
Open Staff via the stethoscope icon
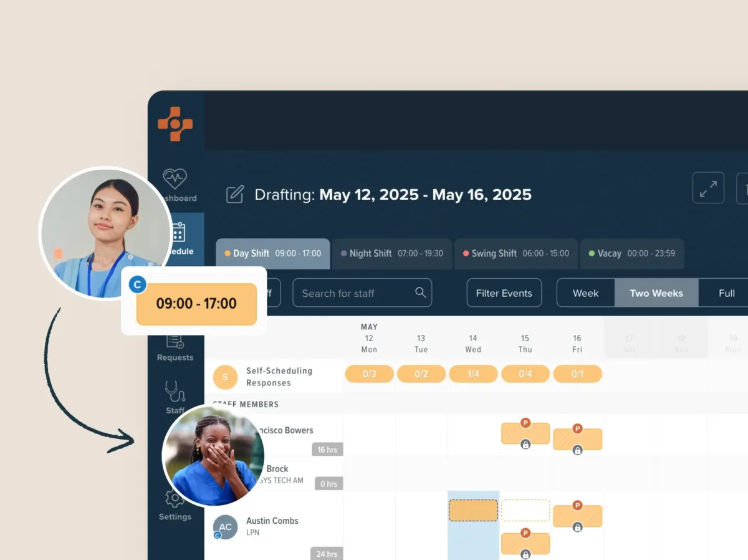pyautogui.click(x=175, y=392)
